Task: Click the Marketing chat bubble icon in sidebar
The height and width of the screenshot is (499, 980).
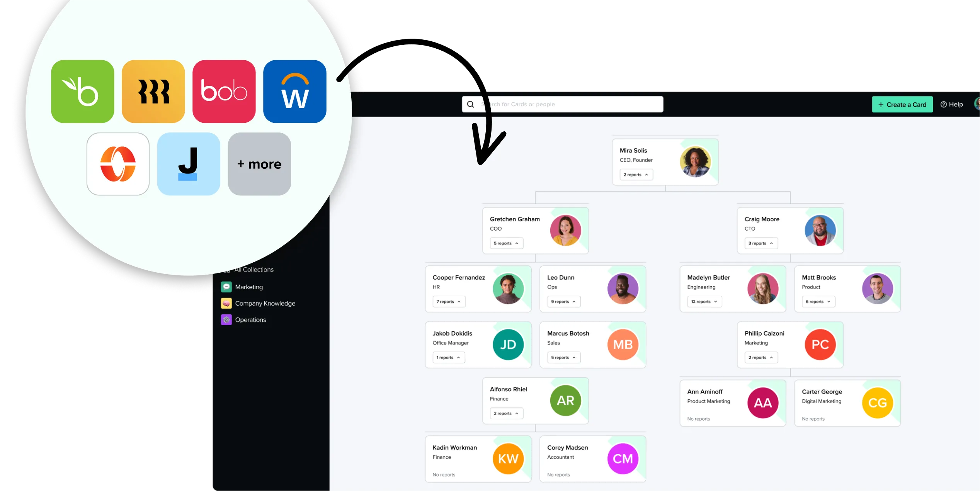Action: pyautogui.click(x=226, y=287)
